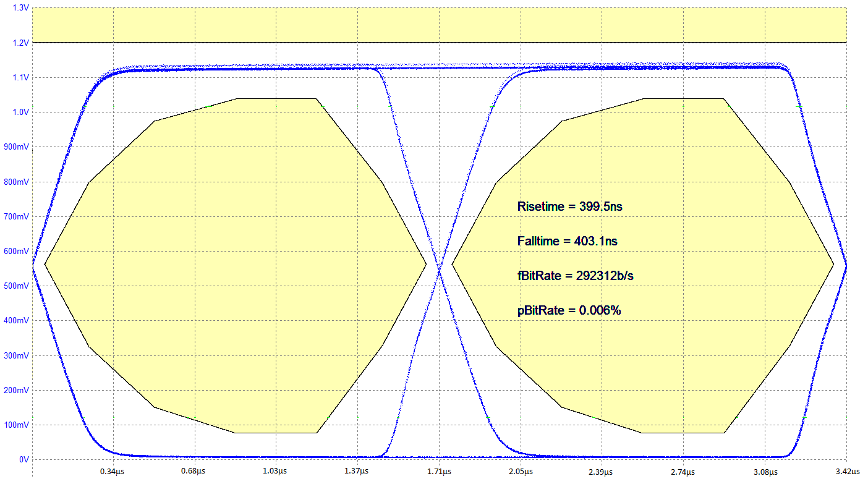Click the 1.71µs time axis label
This screenshot has width=868, height=484.
[440, 472]
